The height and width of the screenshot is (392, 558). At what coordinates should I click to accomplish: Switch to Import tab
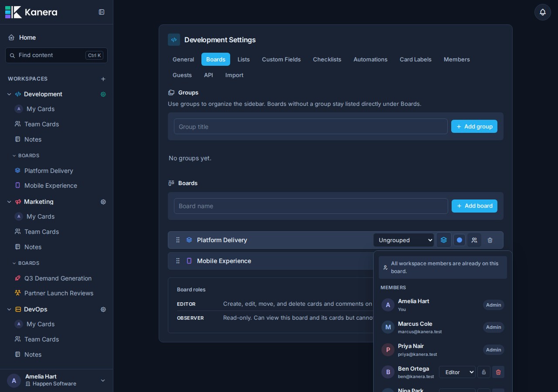pyautogui.click(x=235, y=75)
